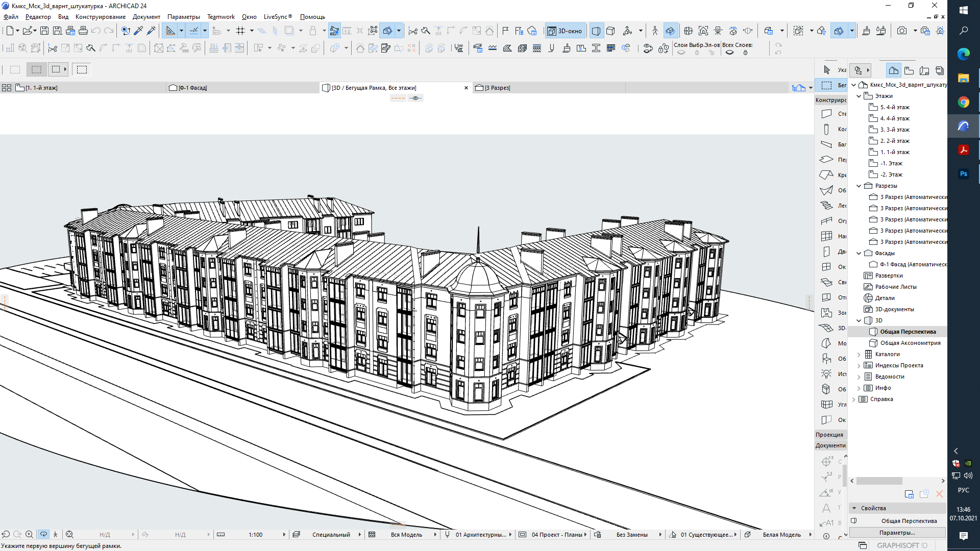Open the 1:100 scale dropdown
This screenshot has height=551, width=980.
(x=284, y=534)
